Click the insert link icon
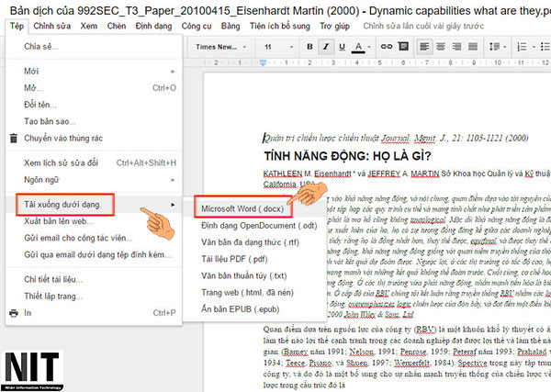551x392 pixels. click(387, 47)
